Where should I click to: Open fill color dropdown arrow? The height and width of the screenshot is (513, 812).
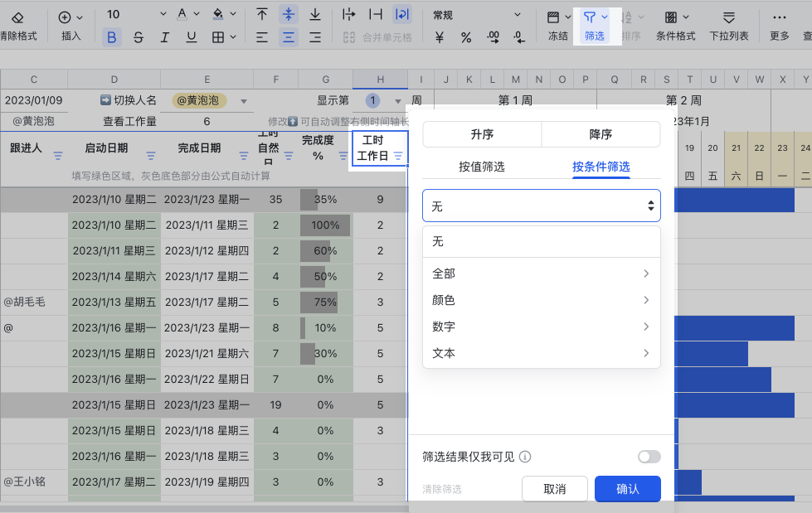[233, 14]
